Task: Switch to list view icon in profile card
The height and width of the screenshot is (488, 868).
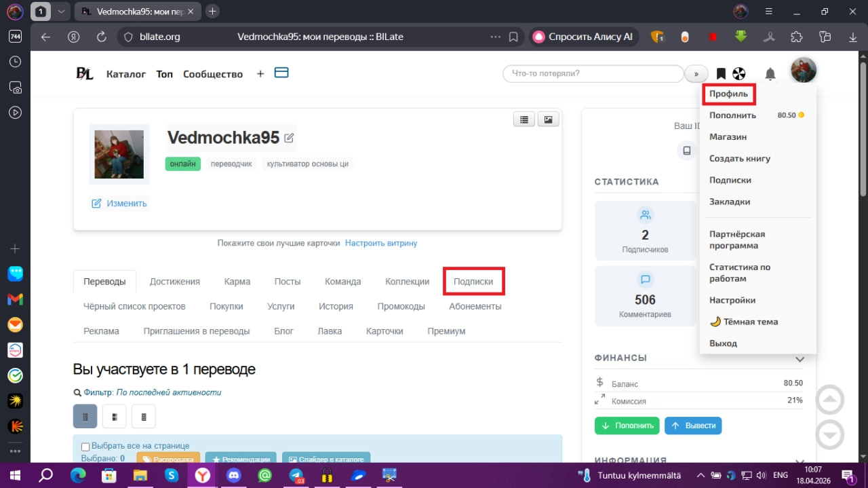Action: pos(524,119)
